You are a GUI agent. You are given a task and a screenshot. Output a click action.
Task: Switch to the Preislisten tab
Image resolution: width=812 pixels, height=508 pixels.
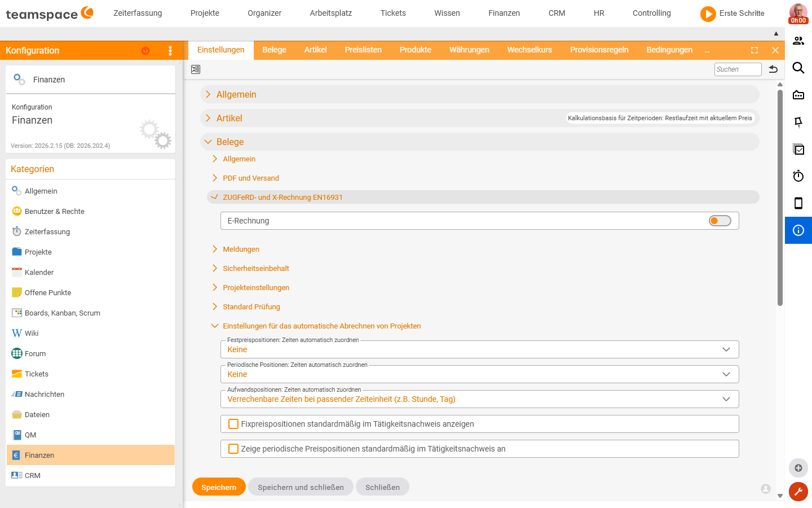pyautogui.click(x=363, y=50)
